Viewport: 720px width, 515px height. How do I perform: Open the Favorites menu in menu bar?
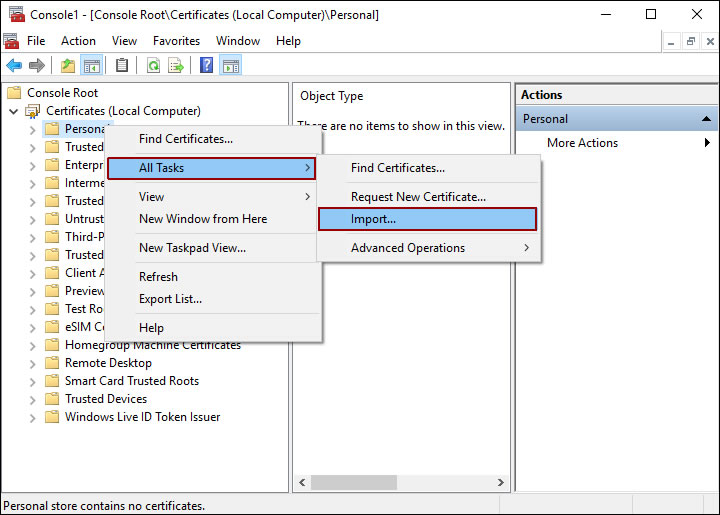[x=176, y=41]
